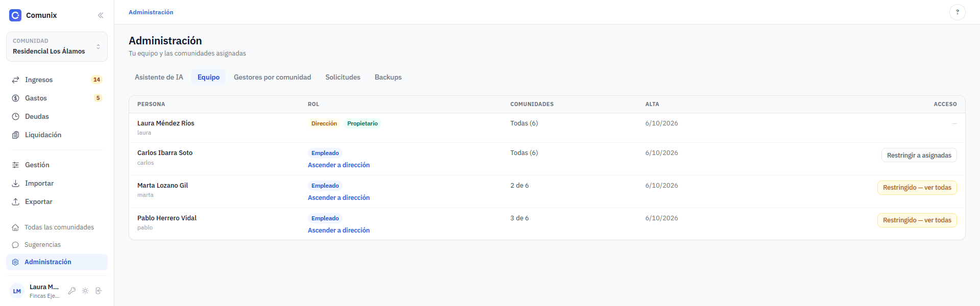Click Todas (6) in Carlos's row
This screenshot has width=980, height=306.
point(524,153)
